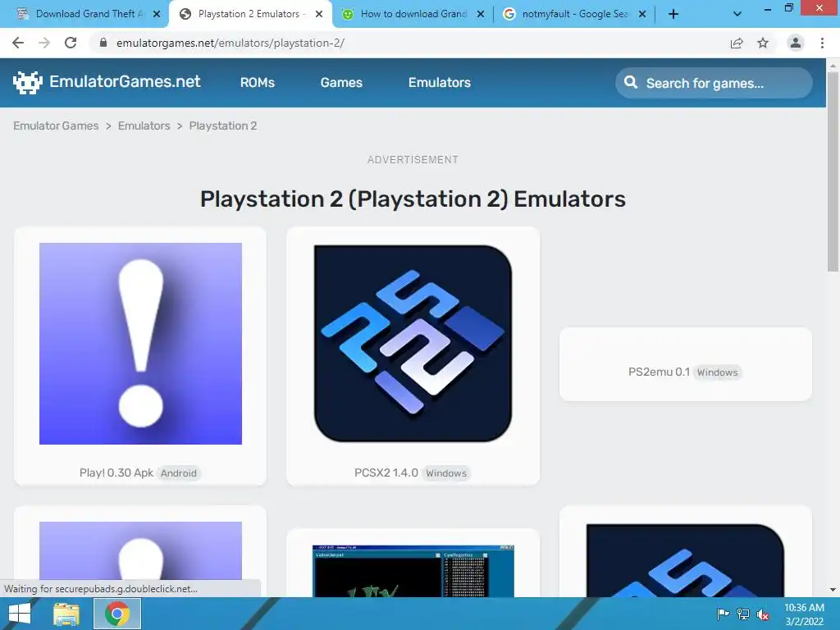This screenshot has height=630, width=840.
Task: Click Playstation 2 breadcrumb
Action: pos(223,126)
